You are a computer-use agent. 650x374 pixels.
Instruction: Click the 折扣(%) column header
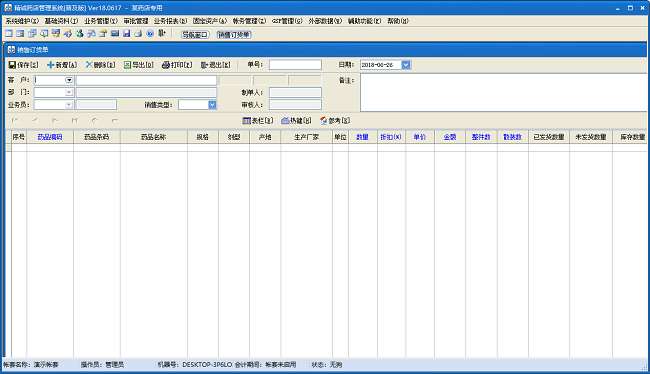click(x=391, y=137)
